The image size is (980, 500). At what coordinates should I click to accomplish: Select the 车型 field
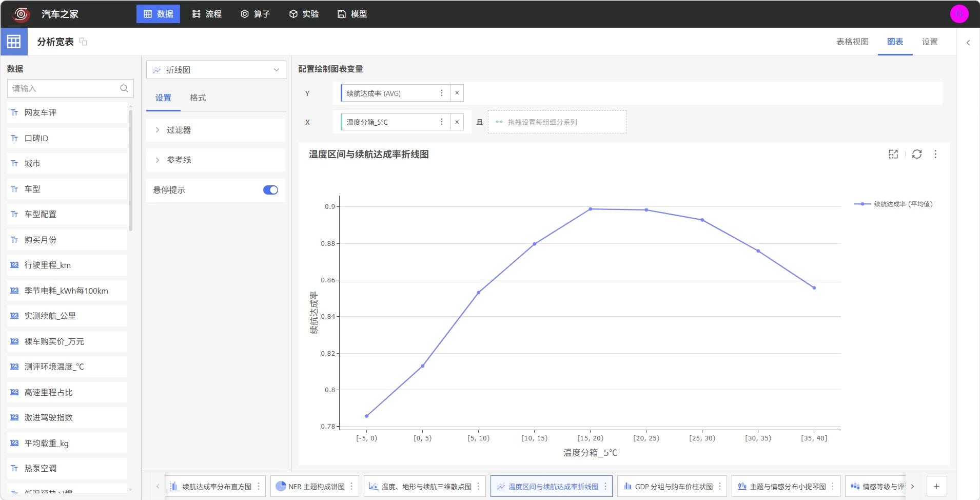[x=67, y=189]
